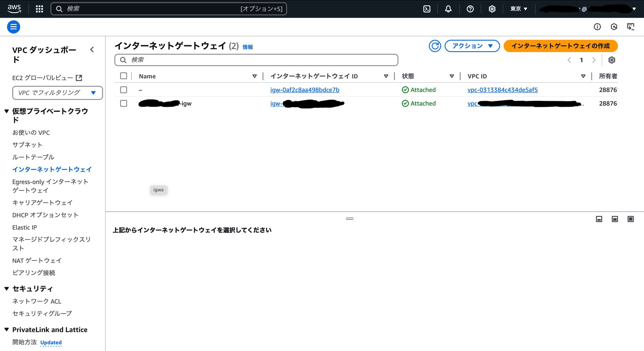The width and height of the screenshot is (644, 351).
Task: Select checkbox for the redacted -igw row
Action: (x=123, y=103)
